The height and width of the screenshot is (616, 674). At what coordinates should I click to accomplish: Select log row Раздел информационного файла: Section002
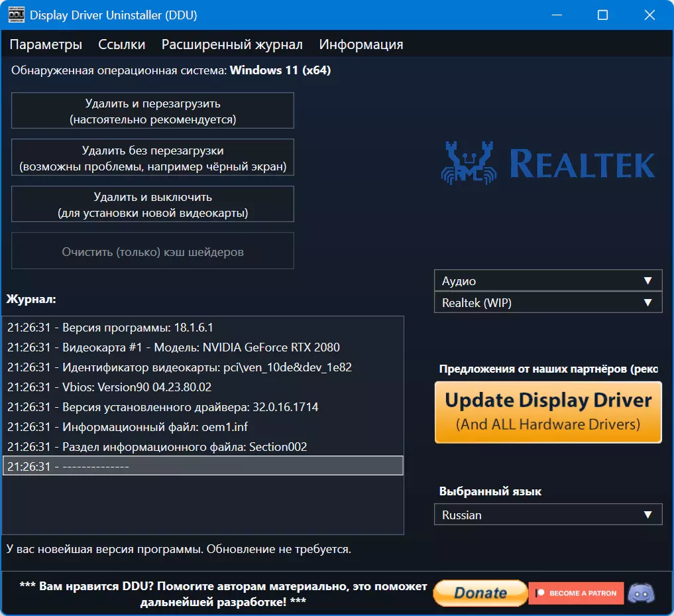tap(203, 446)
